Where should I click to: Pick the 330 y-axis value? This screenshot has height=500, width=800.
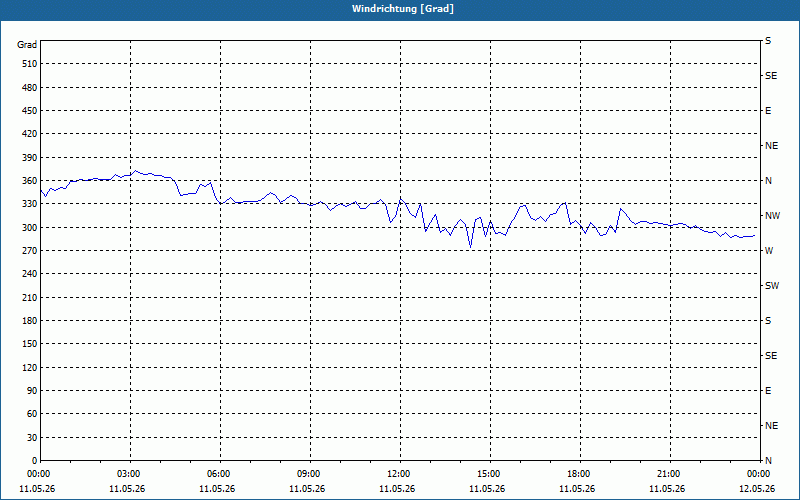click(30, 204)
